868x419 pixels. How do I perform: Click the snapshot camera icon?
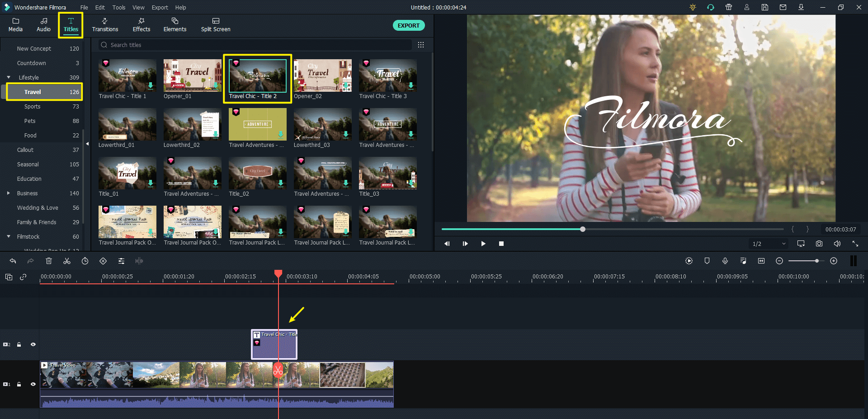tap(819, 244)
